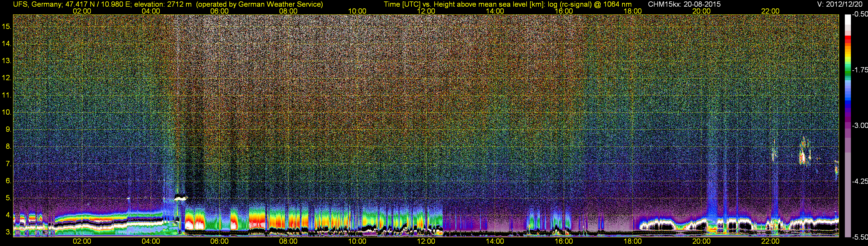Click the '20:00' label on the lower time axis
This screenshot has width=868, height=246.
[702, 241]
